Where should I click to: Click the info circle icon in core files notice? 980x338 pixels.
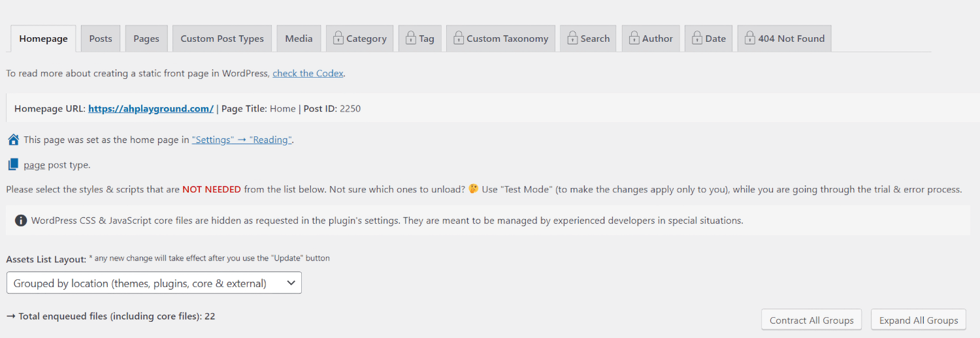21,221
